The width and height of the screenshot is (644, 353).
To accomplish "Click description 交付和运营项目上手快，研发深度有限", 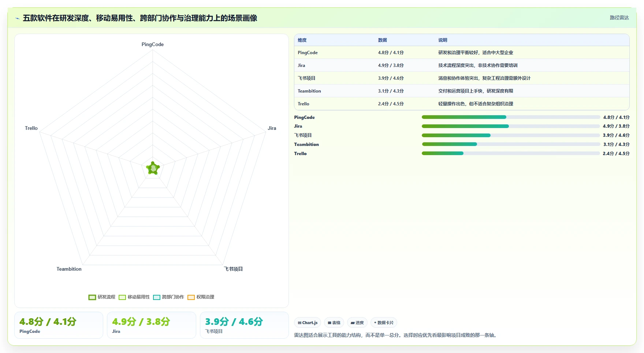I will click(x=476, y=91).
